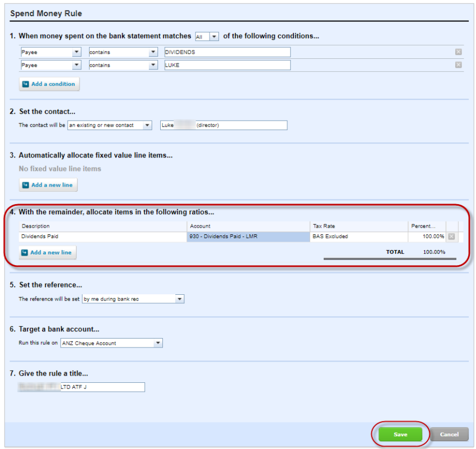Save the spend money rule

pyautogui.click(x=400, y=434)
